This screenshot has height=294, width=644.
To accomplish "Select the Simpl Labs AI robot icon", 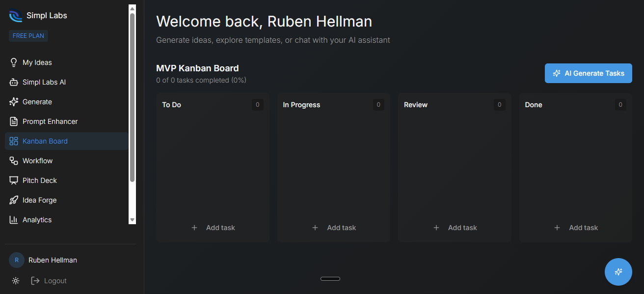I will (14, 82).
